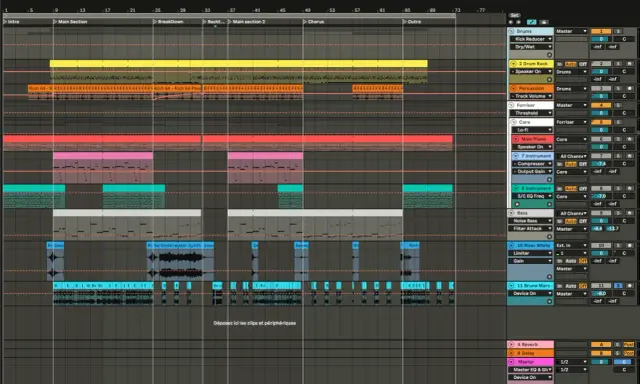Fold the Drums group track
This screenshot has height=384, width=640.
[x=511, y=31]
